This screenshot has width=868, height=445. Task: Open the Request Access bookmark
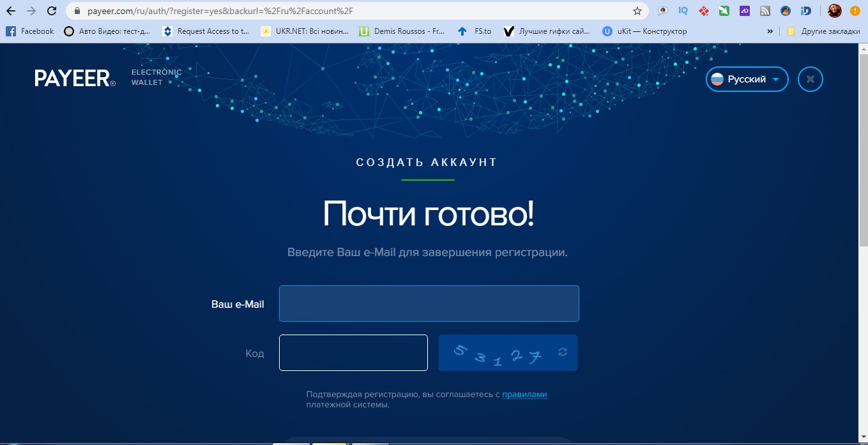pos(206,31)
